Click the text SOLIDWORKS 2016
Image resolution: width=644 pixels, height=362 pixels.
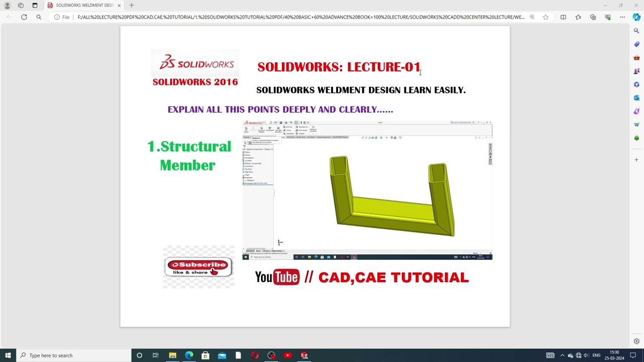[195, 82]
